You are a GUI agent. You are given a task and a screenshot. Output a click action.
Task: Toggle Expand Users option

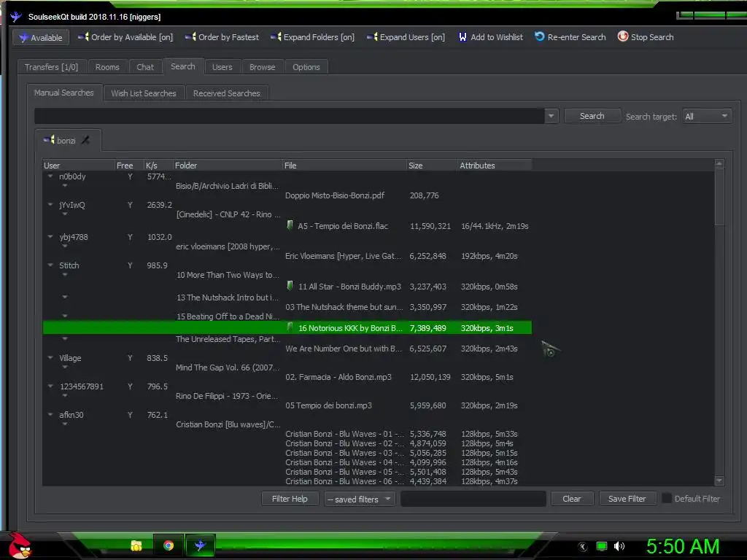pos(406,37)
